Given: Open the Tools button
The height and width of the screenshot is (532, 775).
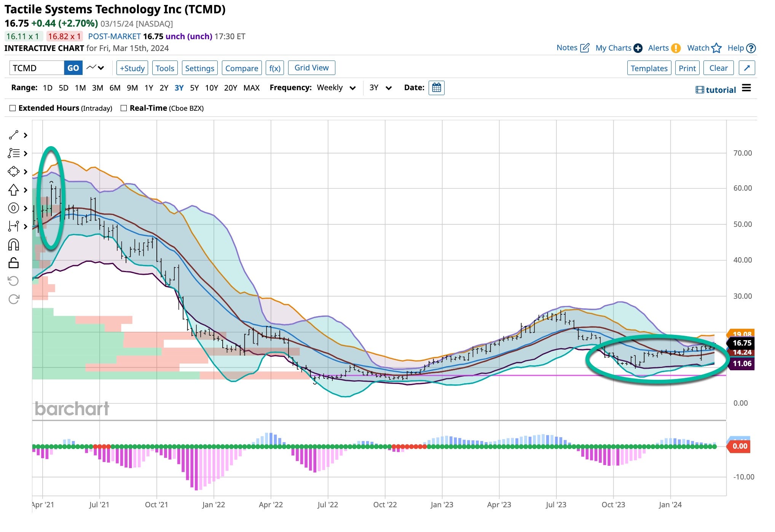Looking at the screenshot, I should click(165, 68).
